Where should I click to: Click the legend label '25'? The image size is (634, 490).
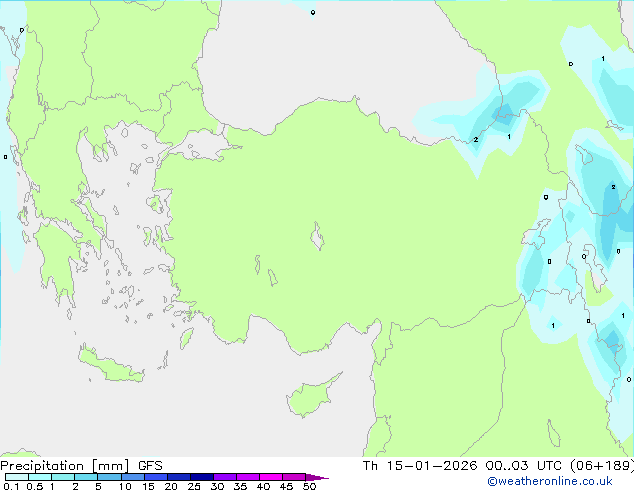(194, 486)
